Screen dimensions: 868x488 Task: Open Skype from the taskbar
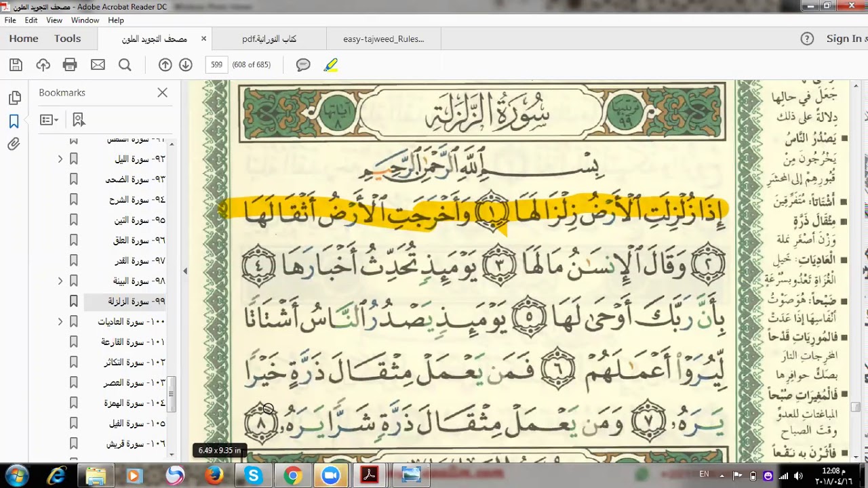254,475
